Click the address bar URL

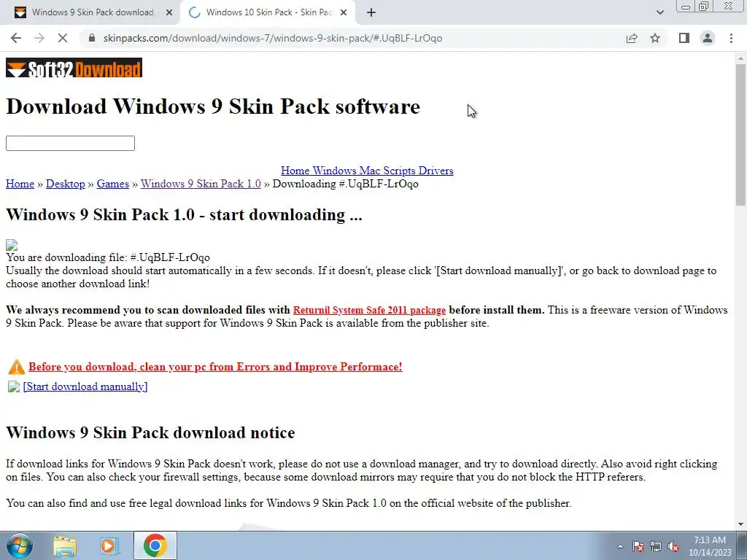[x=273, y=38]
